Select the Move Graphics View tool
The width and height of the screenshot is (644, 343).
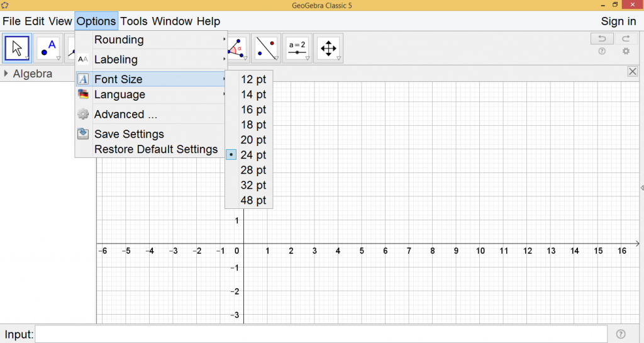coord(328,48)
